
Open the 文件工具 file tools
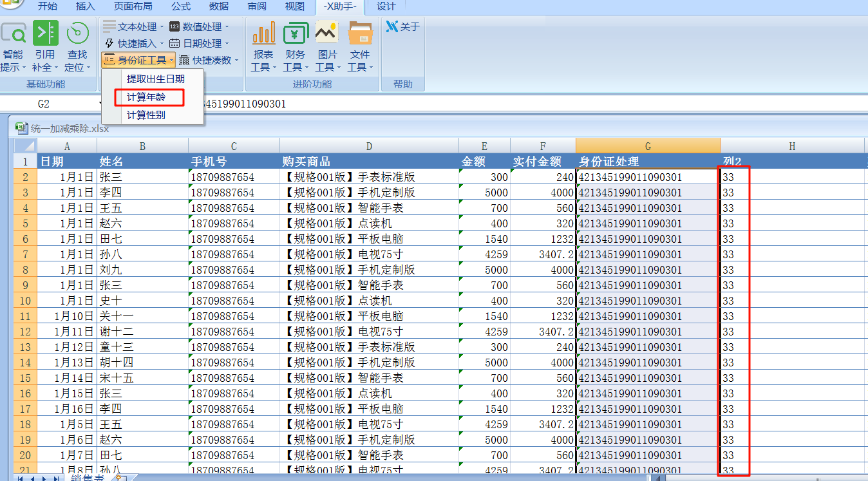[360, 47]
